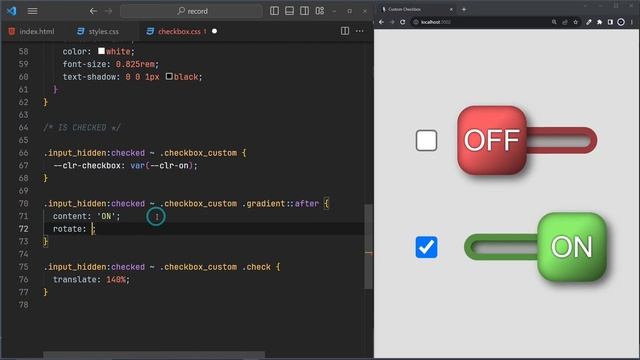Open a new browser tab
This screenshot has height=360, width=640.
click(x=464, y=9)
